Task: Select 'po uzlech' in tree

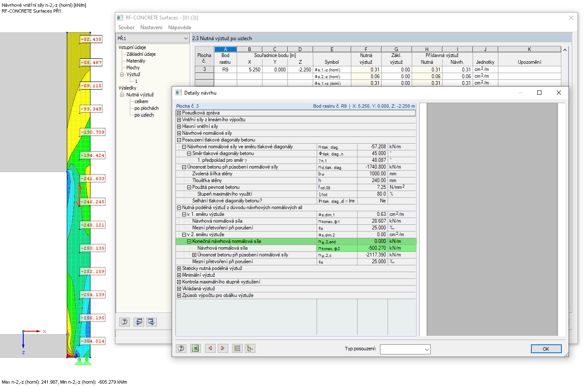Action: coord(144,115)
